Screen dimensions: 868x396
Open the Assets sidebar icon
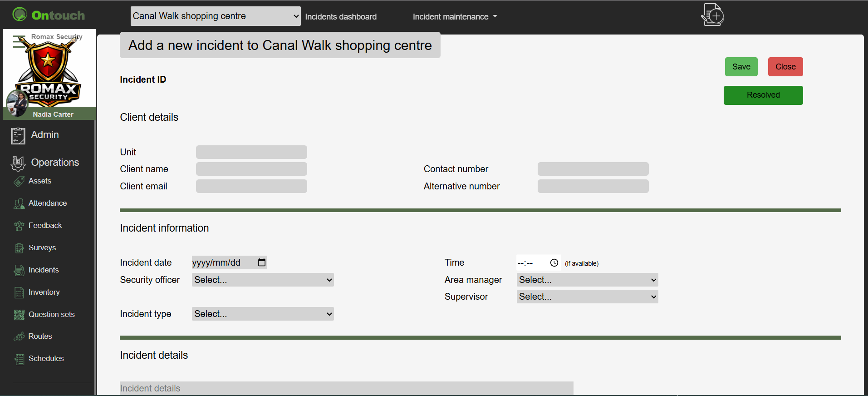point(19,181)
